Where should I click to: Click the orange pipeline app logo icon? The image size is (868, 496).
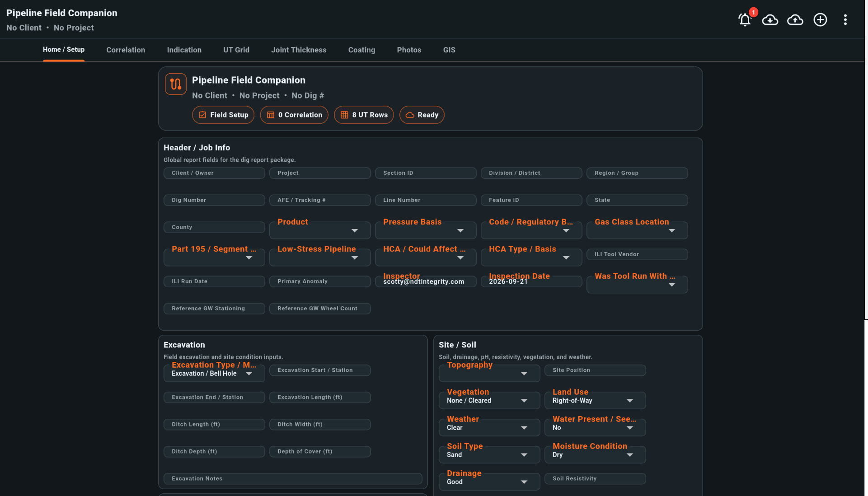[x=176, y=84]
